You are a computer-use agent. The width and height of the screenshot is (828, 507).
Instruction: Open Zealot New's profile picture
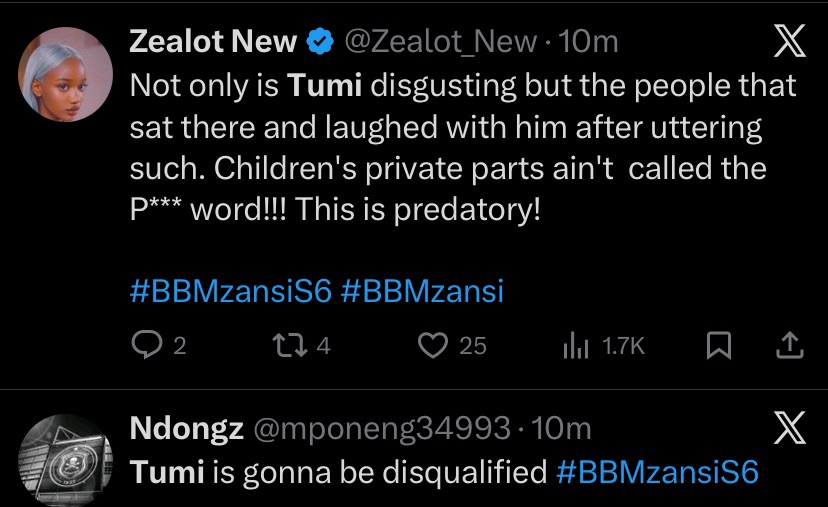pyautogui.click(x=66, y=74)
